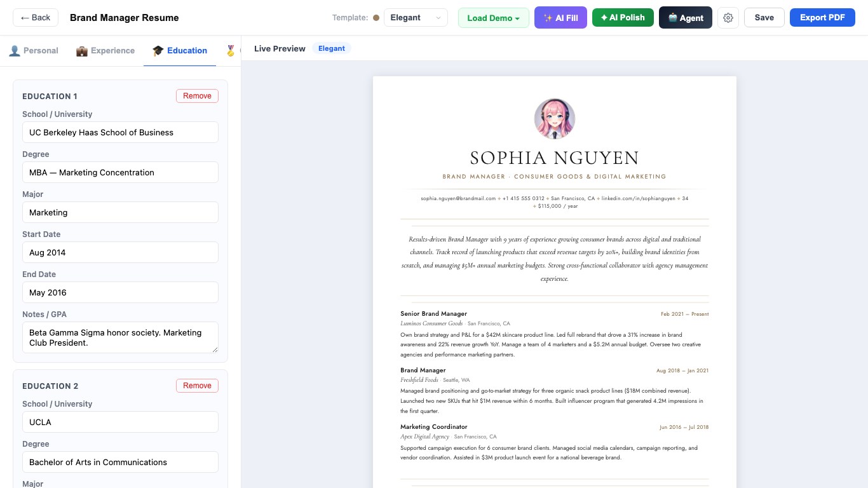The image size is (868, 488).
Task: Click the sophia.nguyen@brandmail.com email in preview
Action: 458,198
